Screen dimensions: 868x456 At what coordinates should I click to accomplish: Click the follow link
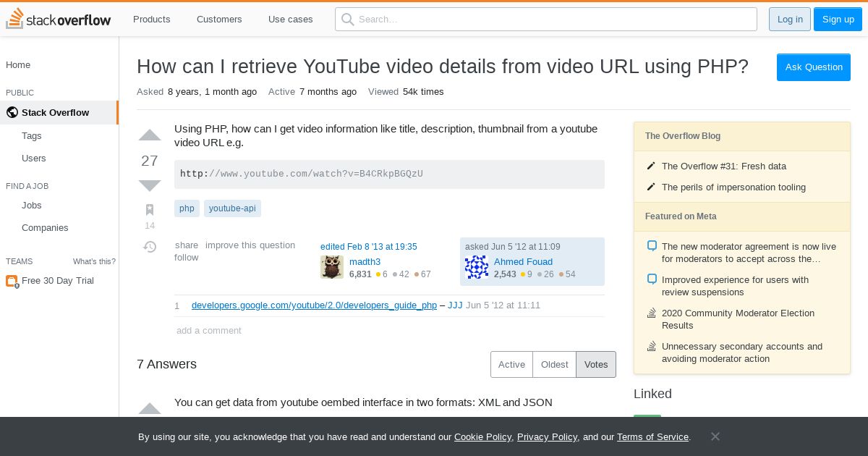187,258
